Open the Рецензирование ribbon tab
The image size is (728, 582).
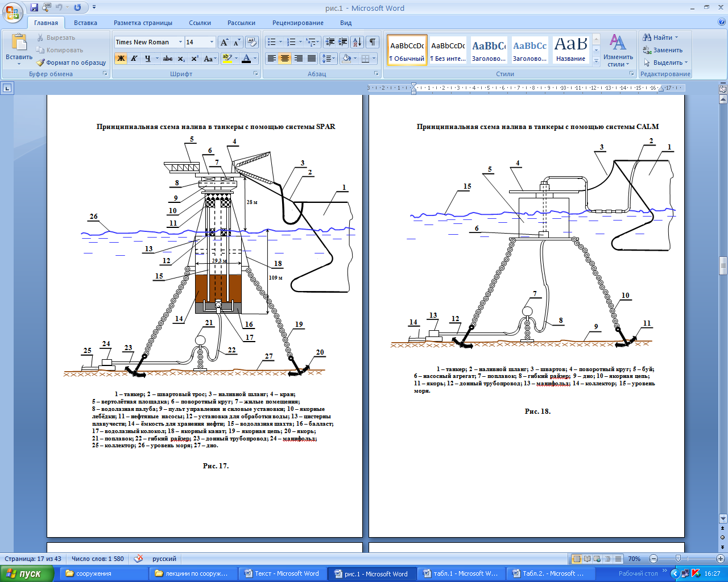[x=297, y=23]
